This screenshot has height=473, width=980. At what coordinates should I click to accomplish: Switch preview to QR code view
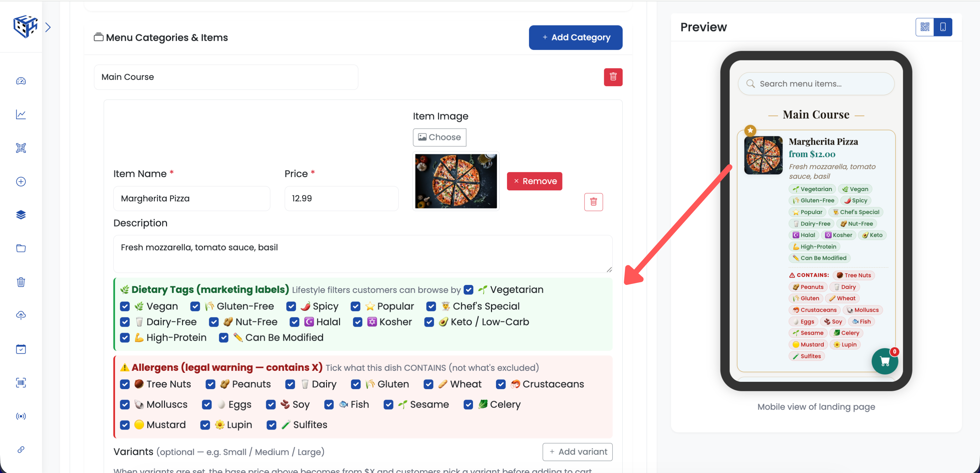tap(925, 27)
